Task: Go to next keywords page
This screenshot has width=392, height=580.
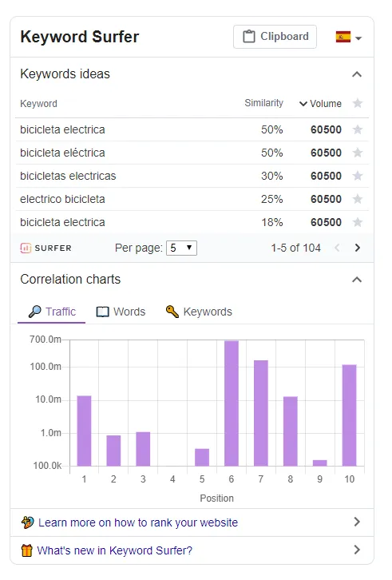Action: (357, 248)
